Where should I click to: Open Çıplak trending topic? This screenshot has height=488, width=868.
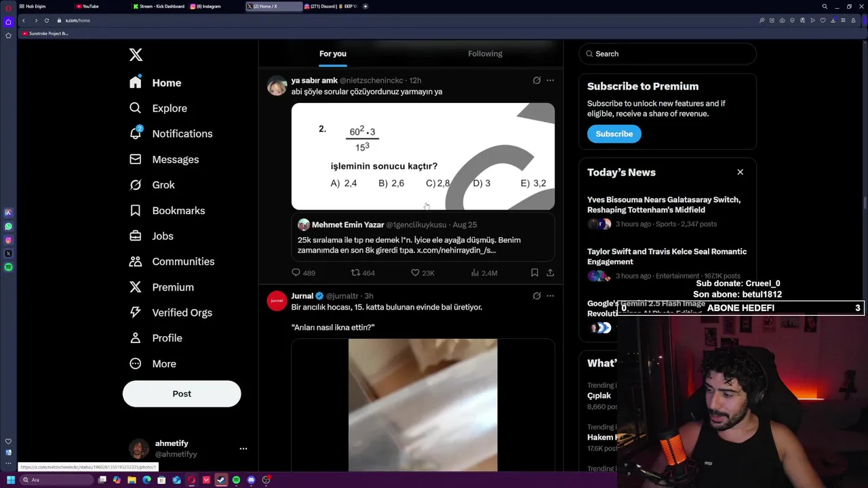coord(599,395)
